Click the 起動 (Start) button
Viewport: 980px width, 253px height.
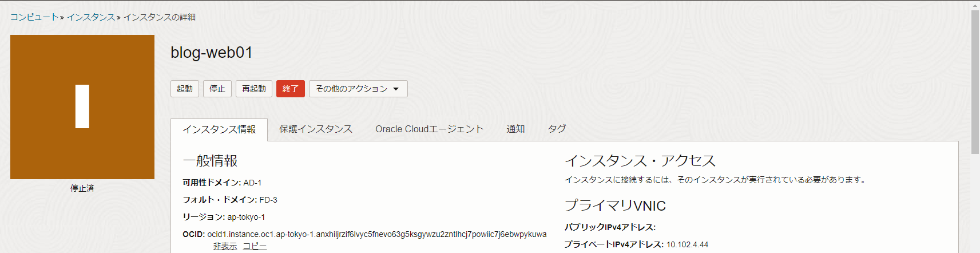[x=185, y=89]
